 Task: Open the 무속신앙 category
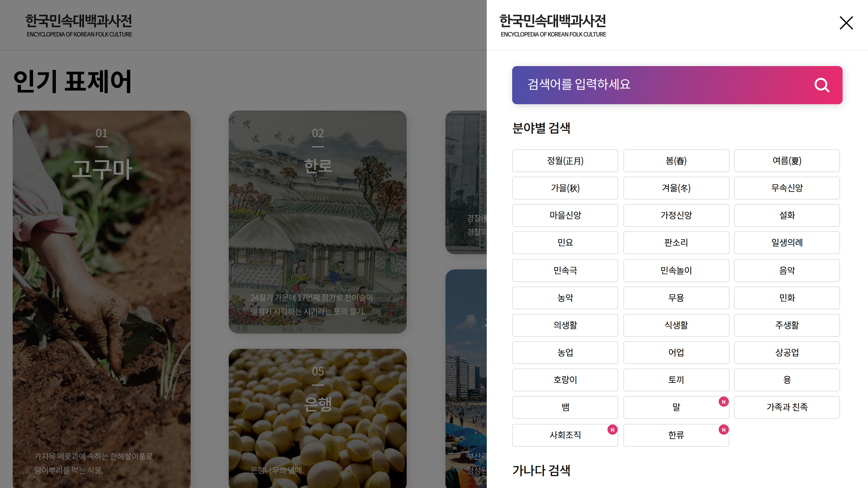787,188
